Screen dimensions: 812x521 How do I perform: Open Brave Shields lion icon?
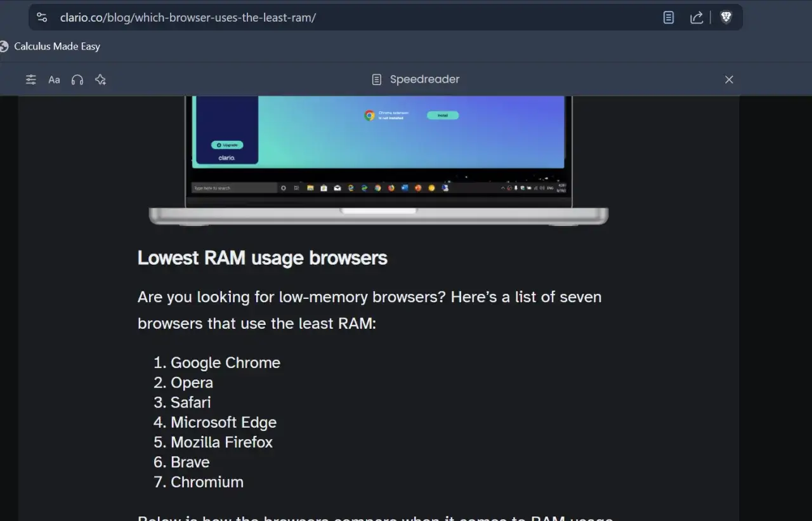726,17
